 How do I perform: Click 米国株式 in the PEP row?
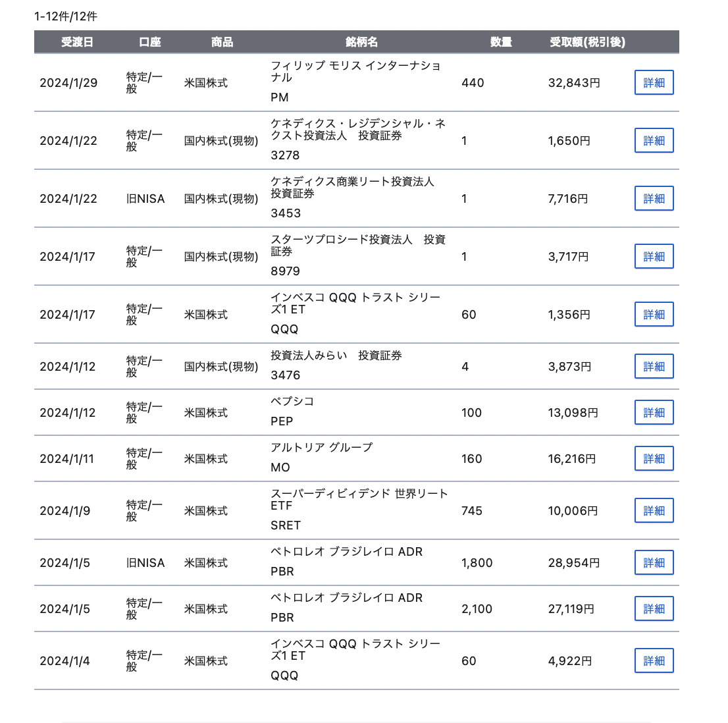pyautogui.click(x=205, y=412)
